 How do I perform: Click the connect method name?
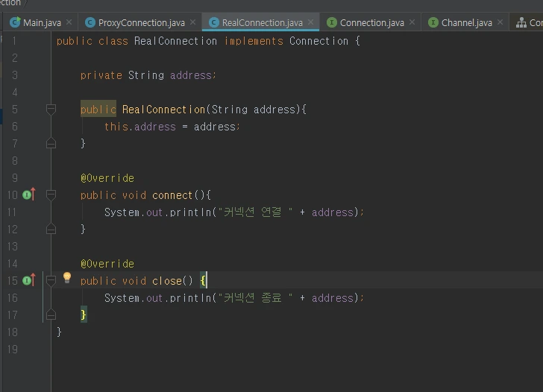(172, 195)
